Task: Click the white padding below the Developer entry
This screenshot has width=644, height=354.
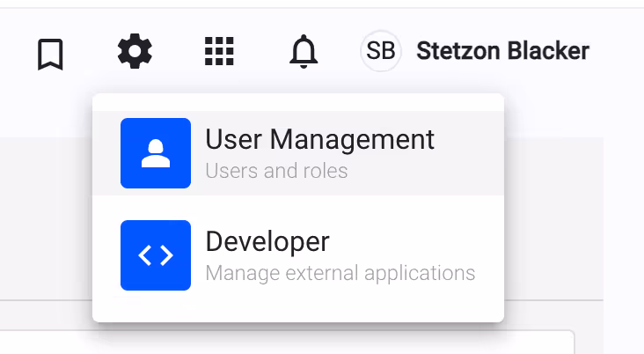Action: [x=297, y=308]
